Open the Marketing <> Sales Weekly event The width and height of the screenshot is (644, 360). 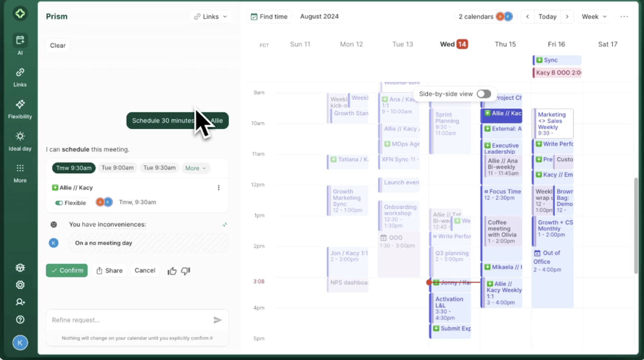[553, 124]
